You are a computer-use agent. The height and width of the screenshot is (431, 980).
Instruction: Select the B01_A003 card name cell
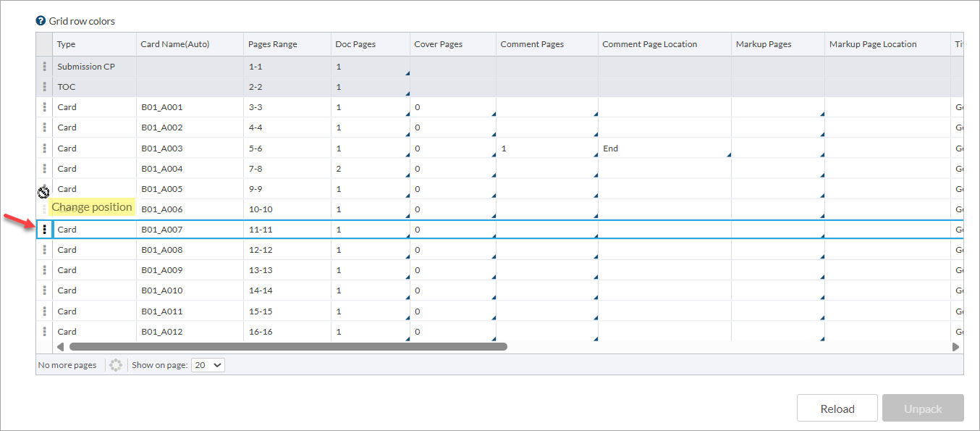190,148
